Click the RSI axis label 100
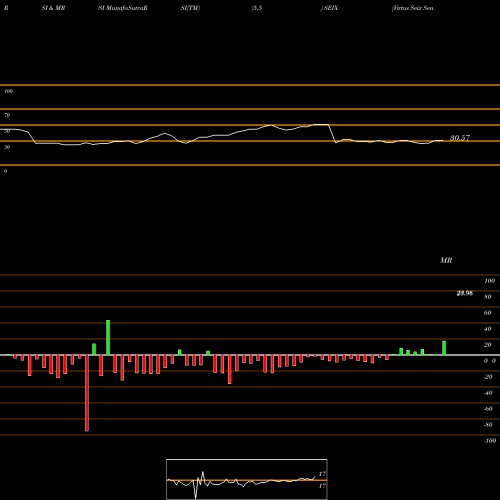 (8, 91)
